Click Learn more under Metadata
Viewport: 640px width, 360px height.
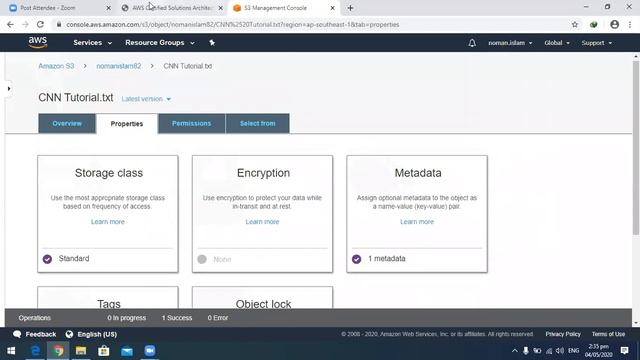[417, 222]
